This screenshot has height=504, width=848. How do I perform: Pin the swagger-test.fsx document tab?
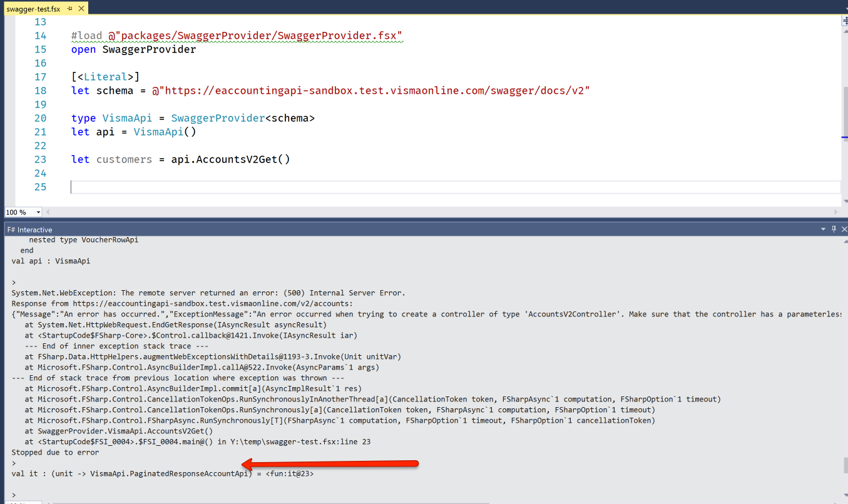tap(71, 9)
